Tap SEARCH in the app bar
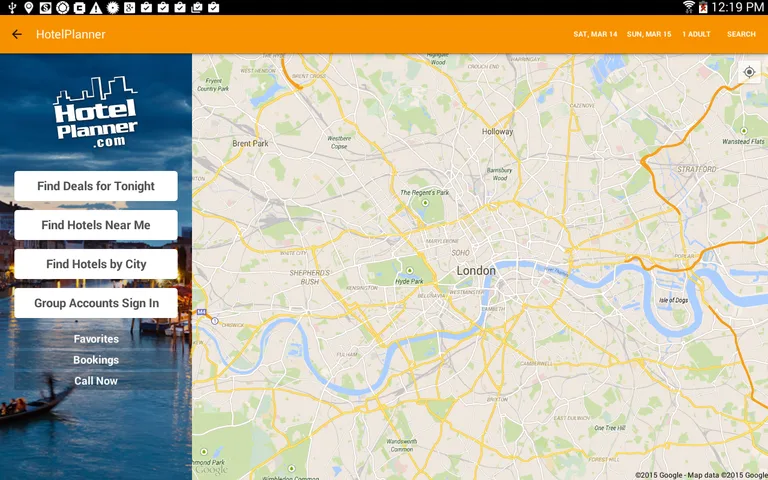Screen dimensions: 768x480 741,34
